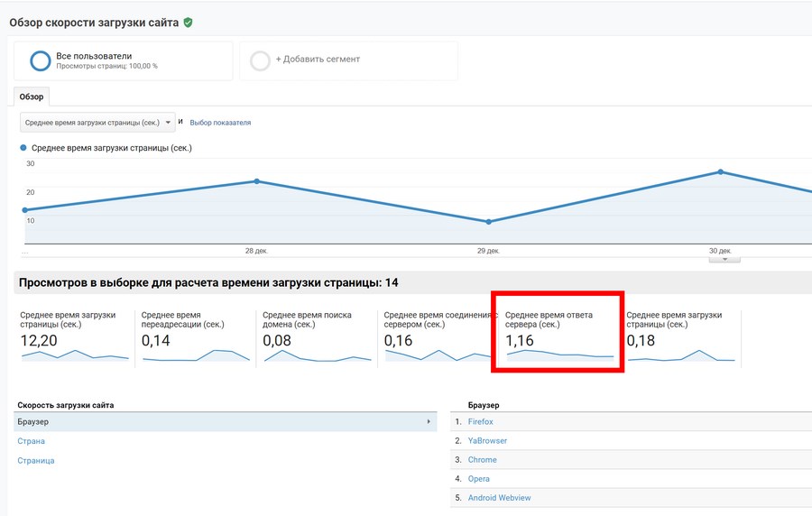The height and width of the screenshot is (516, 812).
Task: Click the 30 дек. data point on chart
Action: (x=720, y=171)
